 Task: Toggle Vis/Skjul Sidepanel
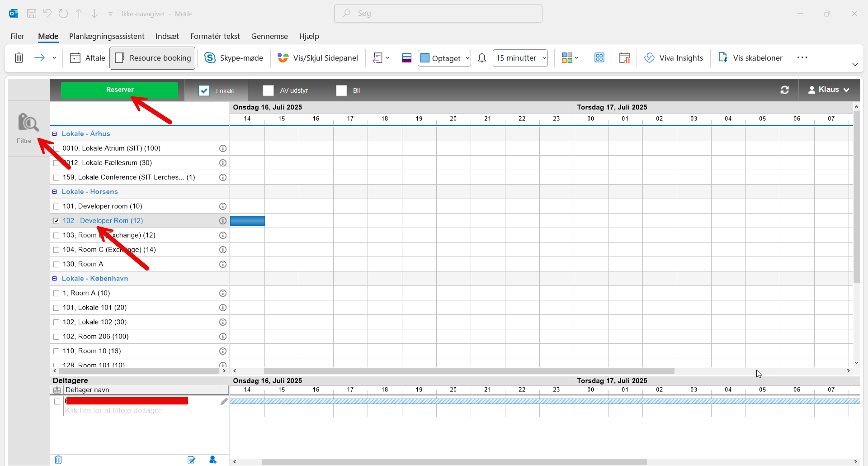pyautogui.click(x=318, y=58)
